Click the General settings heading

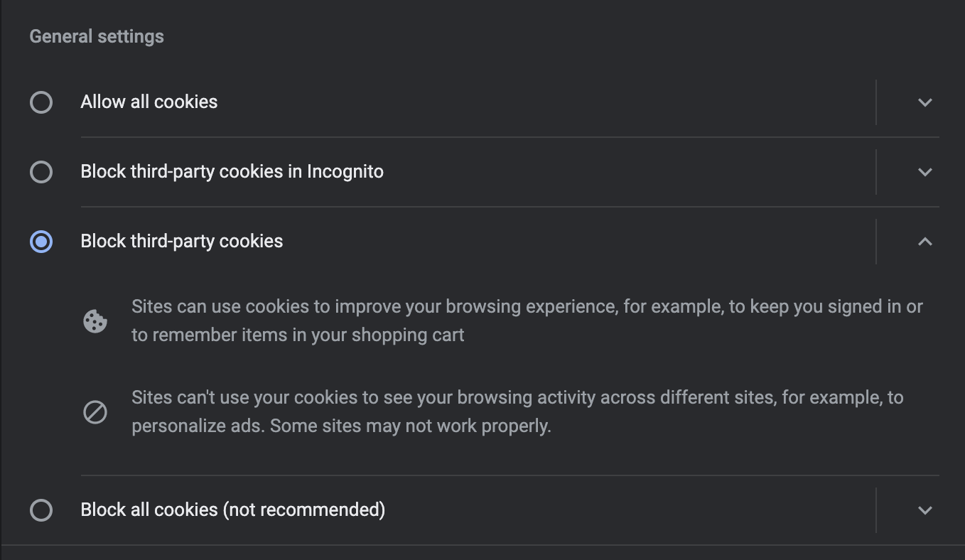tap(97, 36)
